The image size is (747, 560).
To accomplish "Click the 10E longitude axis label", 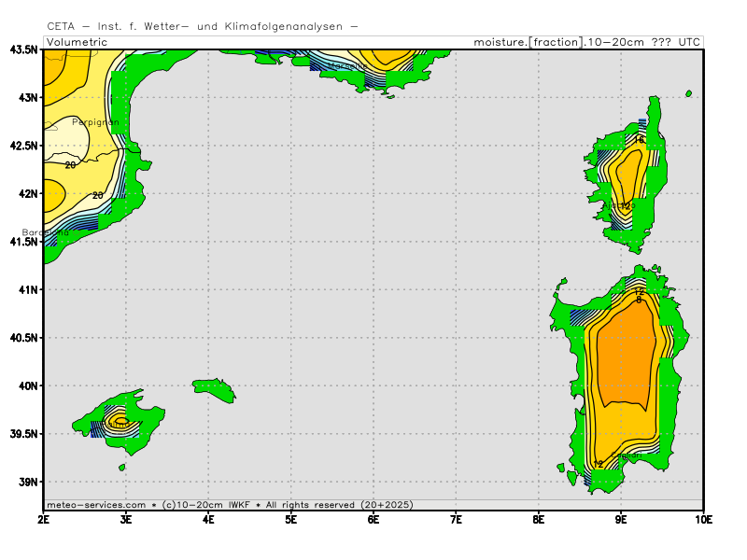I will point(703,520).
